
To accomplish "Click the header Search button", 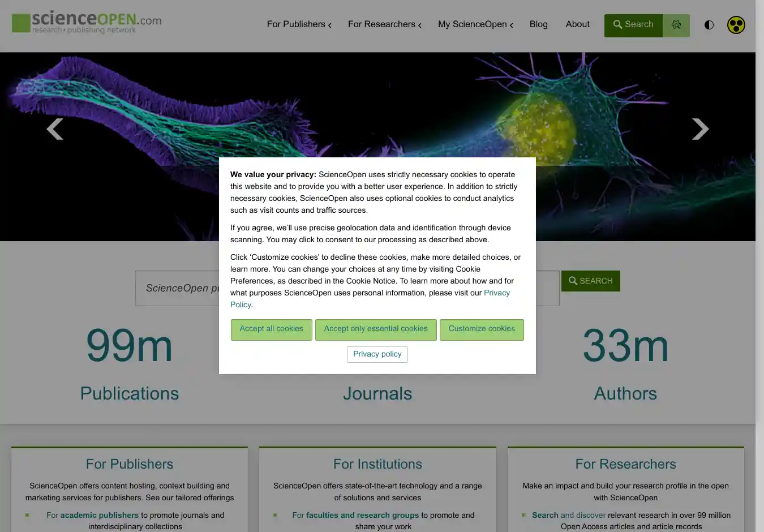I will pyautogui.click(x=633, y=25).
